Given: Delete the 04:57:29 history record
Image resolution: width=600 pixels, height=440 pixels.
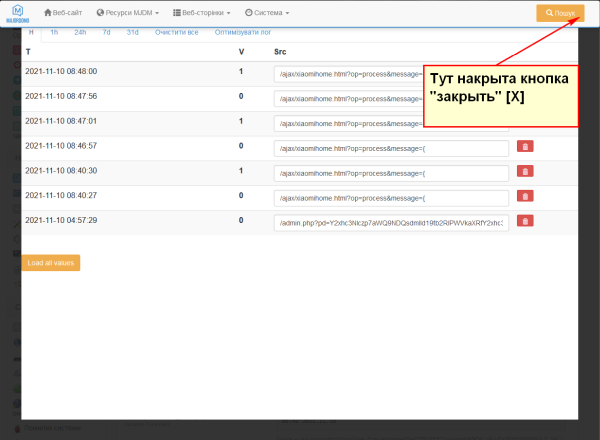Looking at the screenshot, I should click(525, 221).
